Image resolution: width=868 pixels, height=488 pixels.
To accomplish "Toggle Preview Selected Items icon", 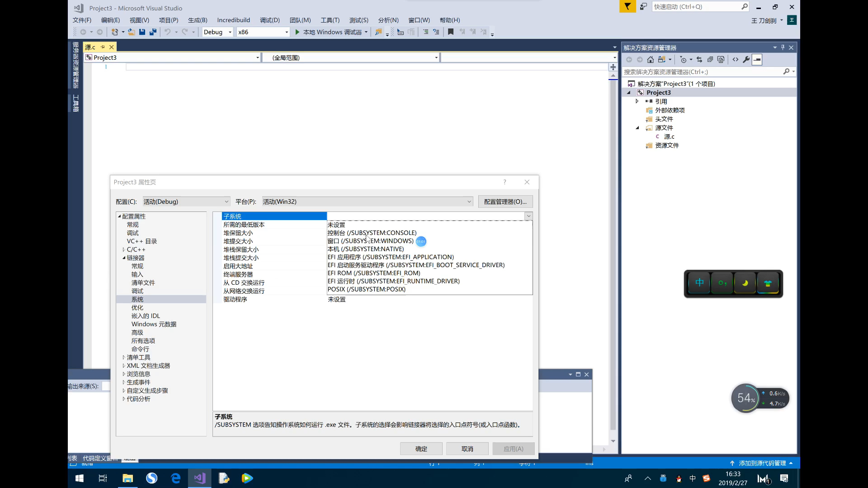I will pyautogui.click(x=757, y=60).
